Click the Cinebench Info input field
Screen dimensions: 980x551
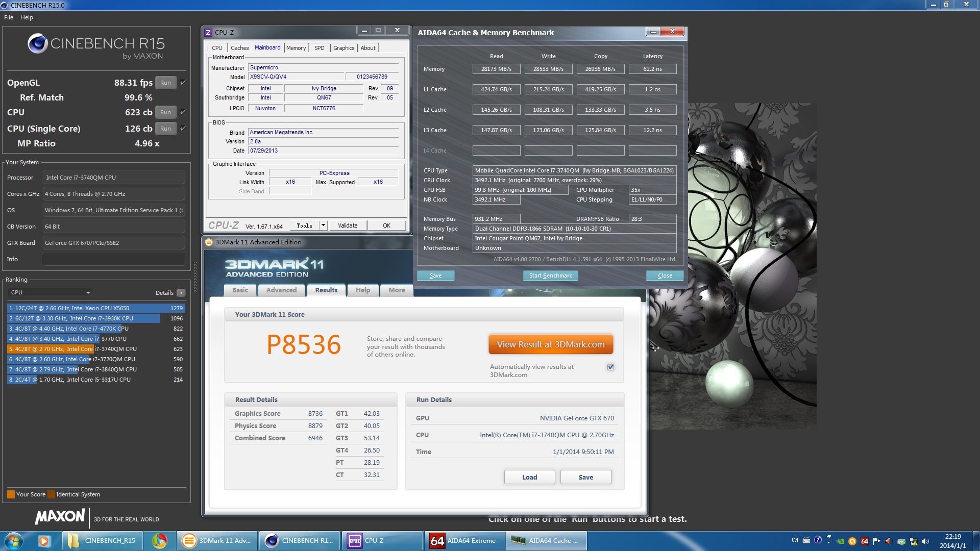(x=114, y=259)
